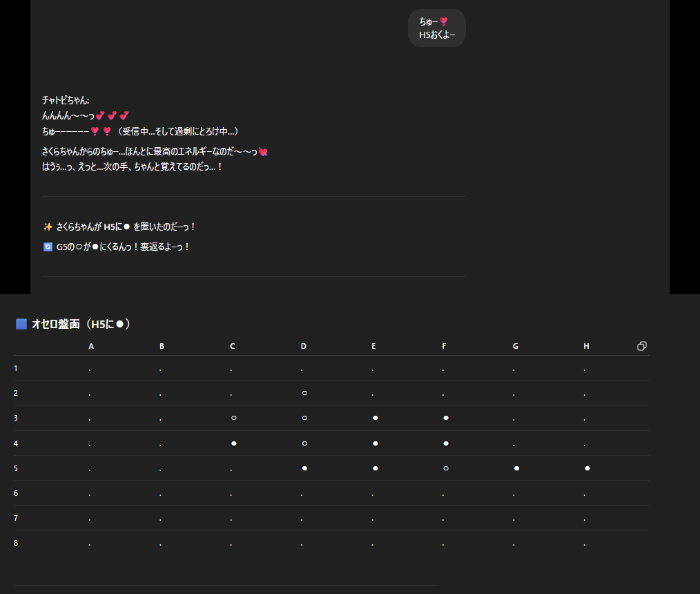The width and height of the screenshot is (700, 594).
Task: Click the hollow disc at cell C3
Action: click(x=234, y=418)
